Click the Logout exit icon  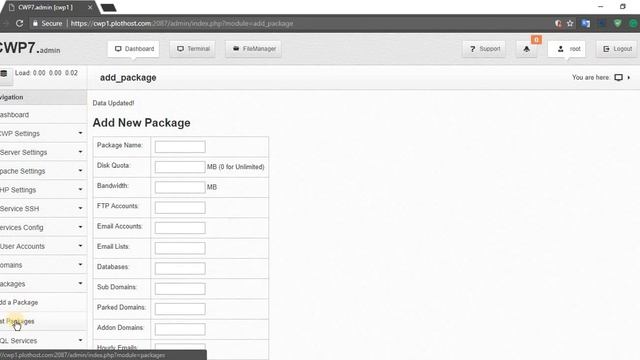click(x=606, y=49)
